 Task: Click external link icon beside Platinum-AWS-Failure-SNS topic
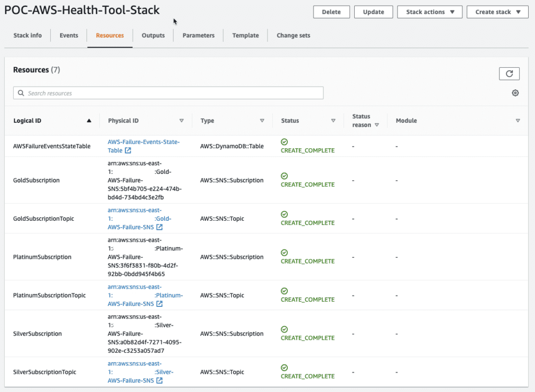159,304
